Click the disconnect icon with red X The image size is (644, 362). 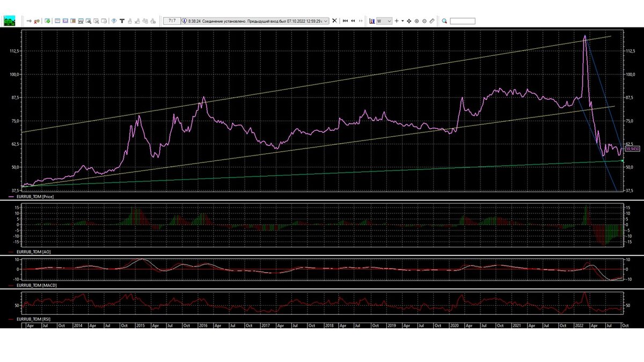(x=36, y=21)
